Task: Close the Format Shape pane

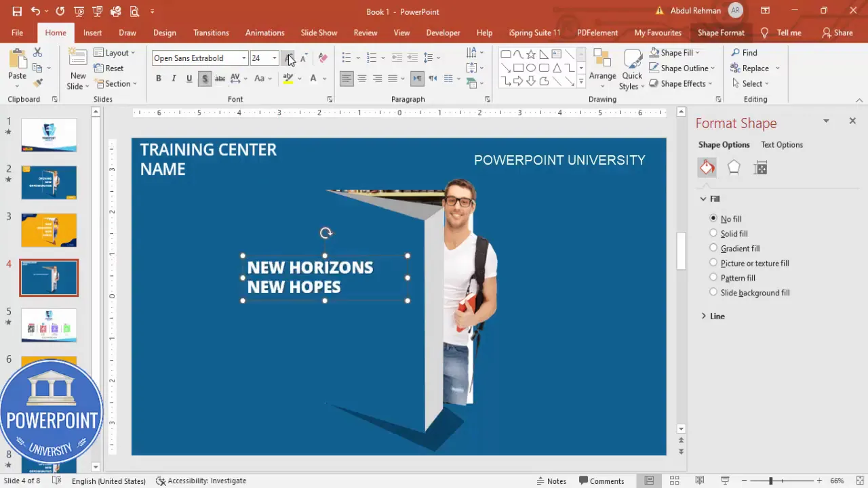Action: [x=852, y=121]
